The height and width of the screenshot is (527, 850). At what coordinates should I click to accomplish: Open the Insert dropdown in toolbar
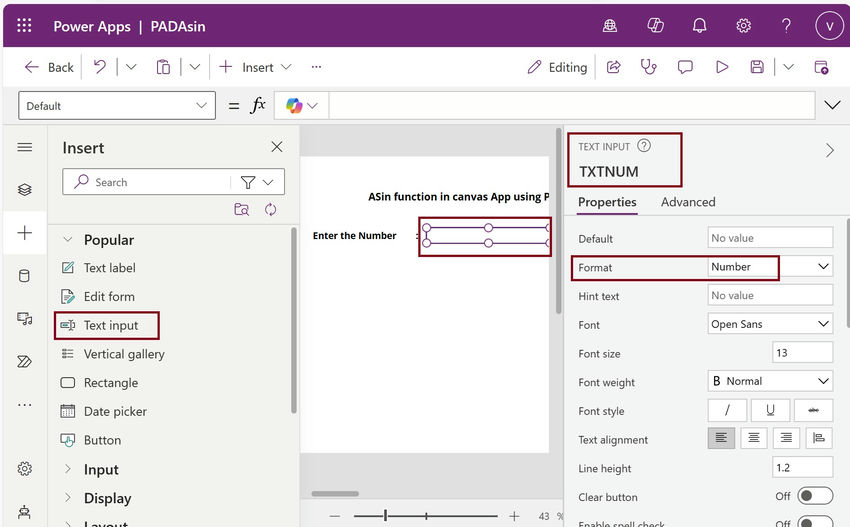point(255,67)
